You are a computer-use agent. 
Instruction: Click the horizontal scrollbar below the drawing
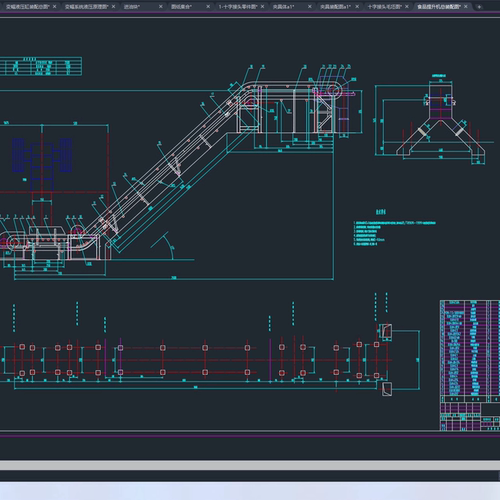[250, 465]
